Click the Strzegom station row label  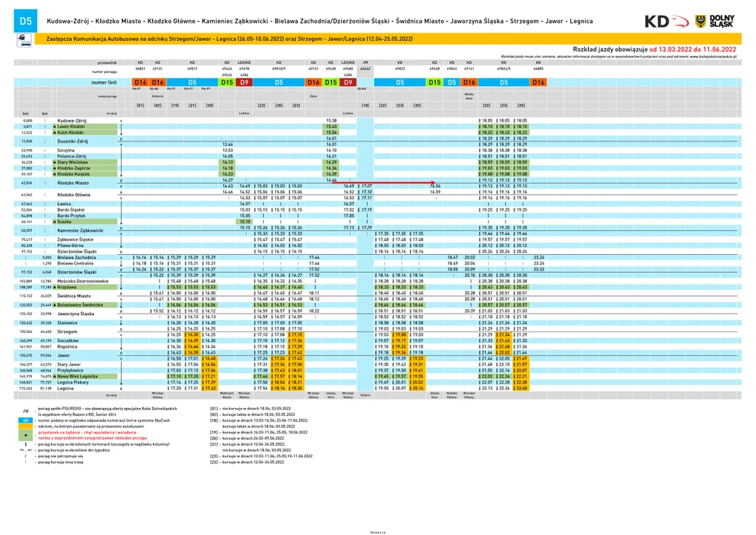(68, 332)
